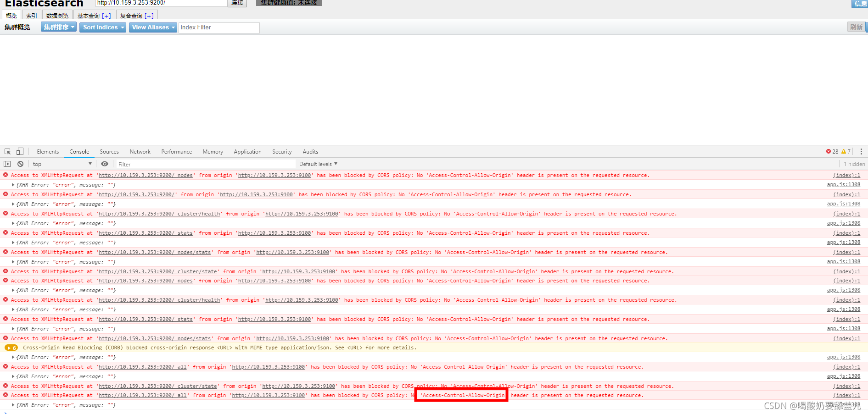Show the console sidebar icon
The height and width of the screenshot is (414, 868).
(7, 164)
